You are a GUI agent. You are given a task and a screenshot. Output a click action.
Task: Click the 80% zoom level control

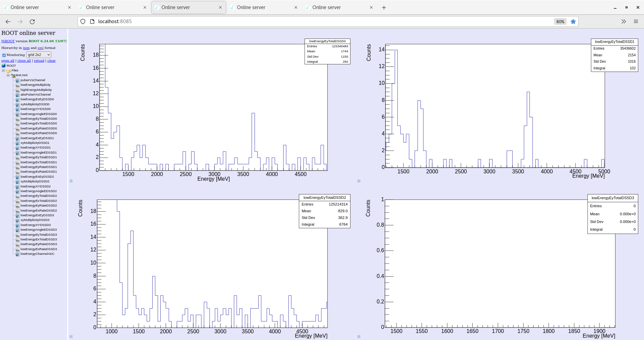(559, 21)
